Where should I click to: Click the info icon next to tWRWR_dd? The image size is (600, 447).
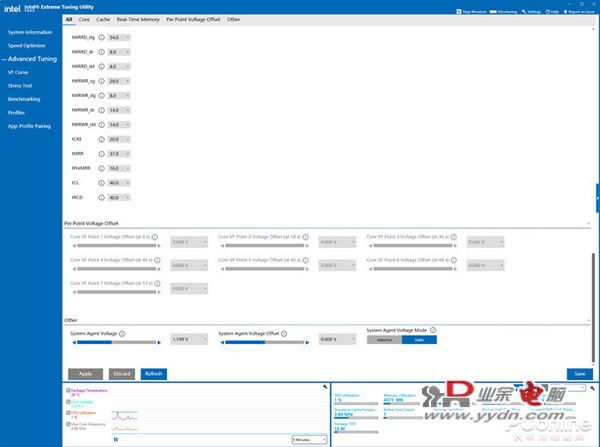101,125
